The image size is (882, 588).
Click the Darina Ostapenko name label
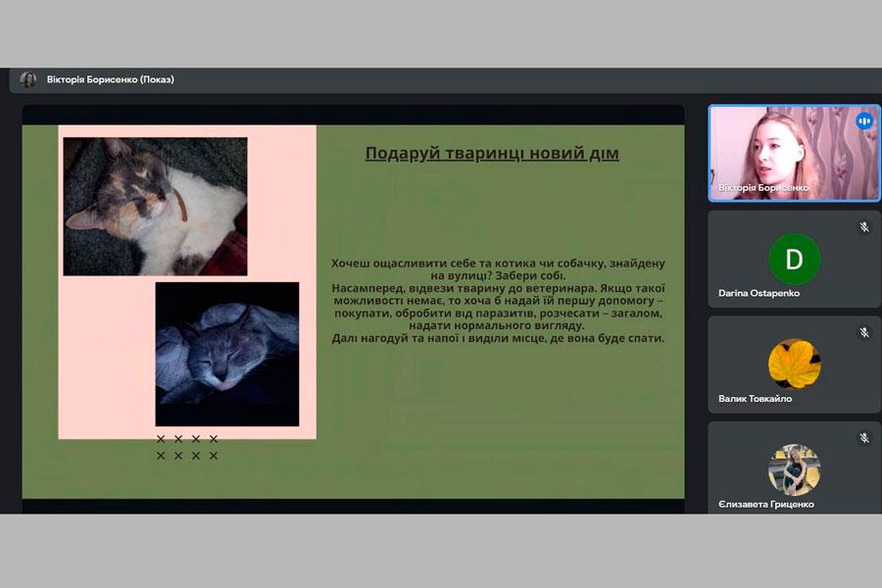759,293
